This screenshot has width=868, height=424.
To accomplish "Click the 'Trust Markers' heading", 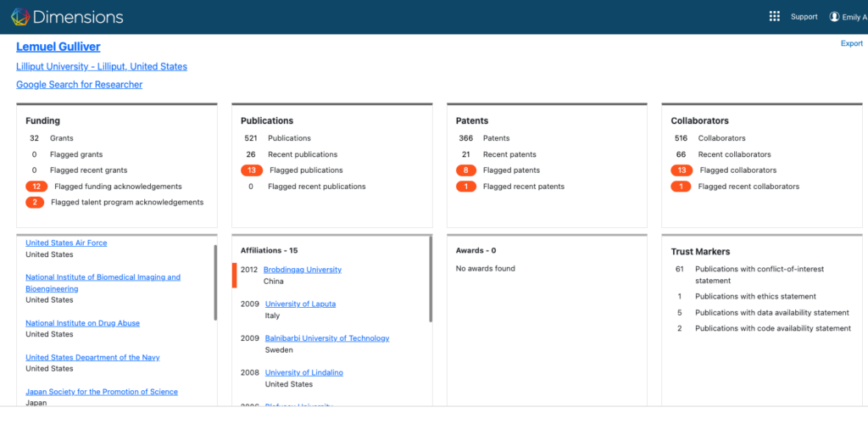I will click(x=700, y=251).
